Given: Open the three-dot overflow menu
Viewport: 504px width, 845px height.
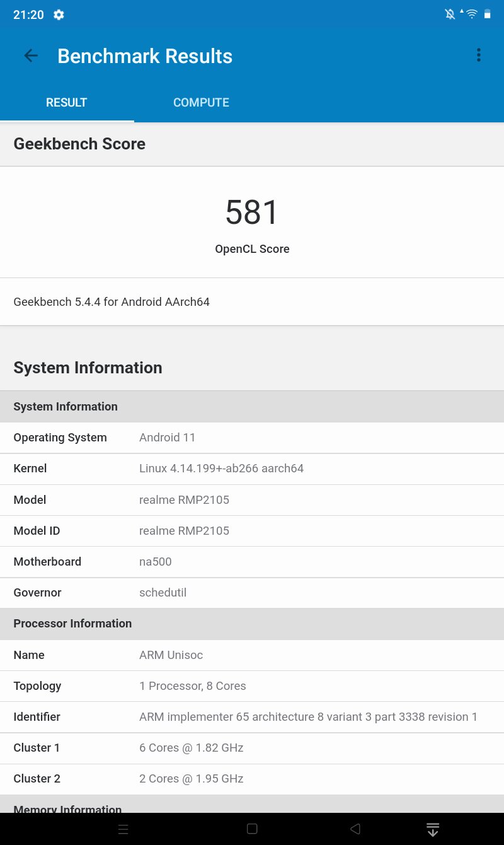Looking at the screenshot, I should pos(479,55).
